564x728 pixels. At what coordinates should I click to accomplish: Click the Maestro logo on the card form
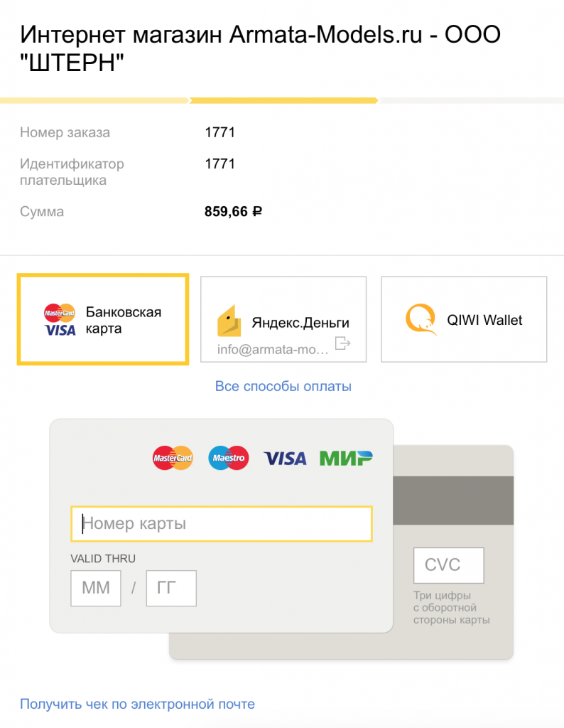(228, 458)
